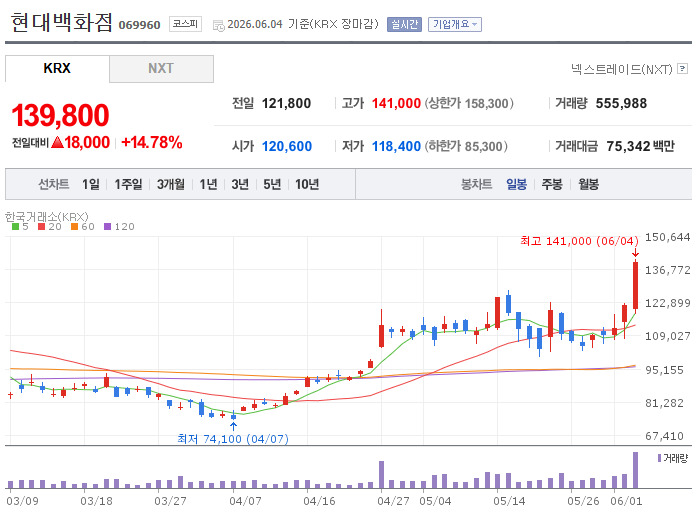Click the 최고 141,000 (06/04) marker
The width and height of the screenshot is (692, 514).
click(x=579, y=241)
